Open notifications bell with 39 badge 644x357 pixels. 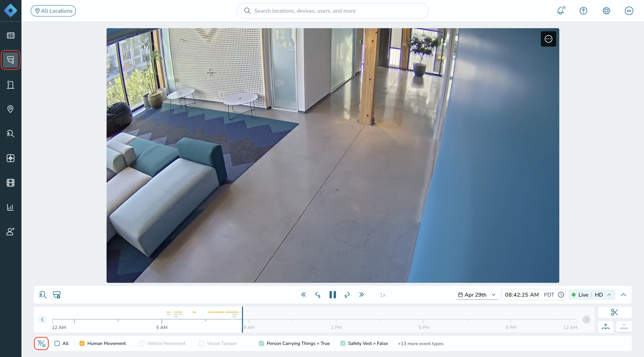(x=561, y=11)
